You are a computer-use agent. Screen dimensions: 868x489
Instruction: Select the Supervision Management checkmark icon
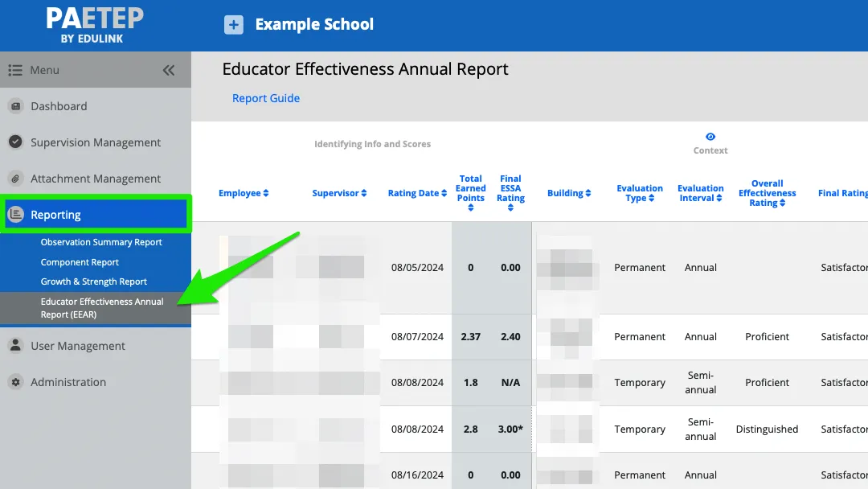(x=17, y=142)
